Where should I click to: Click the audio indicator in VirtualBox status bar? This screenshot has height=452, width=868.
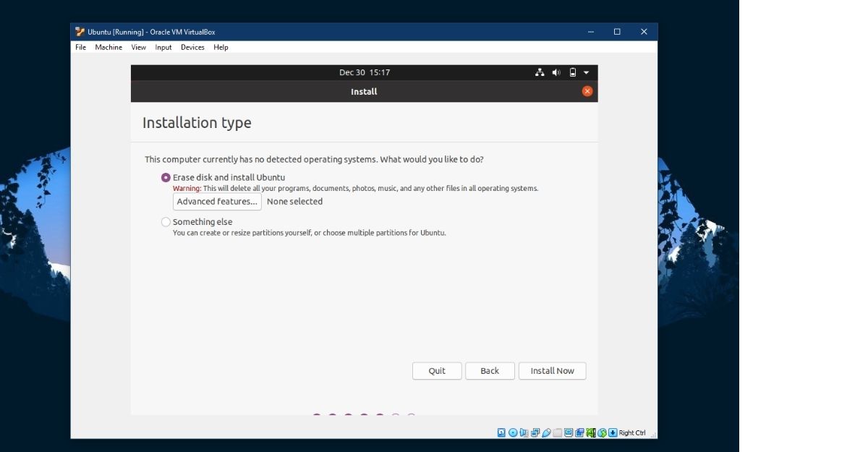(x=524, y=432)
